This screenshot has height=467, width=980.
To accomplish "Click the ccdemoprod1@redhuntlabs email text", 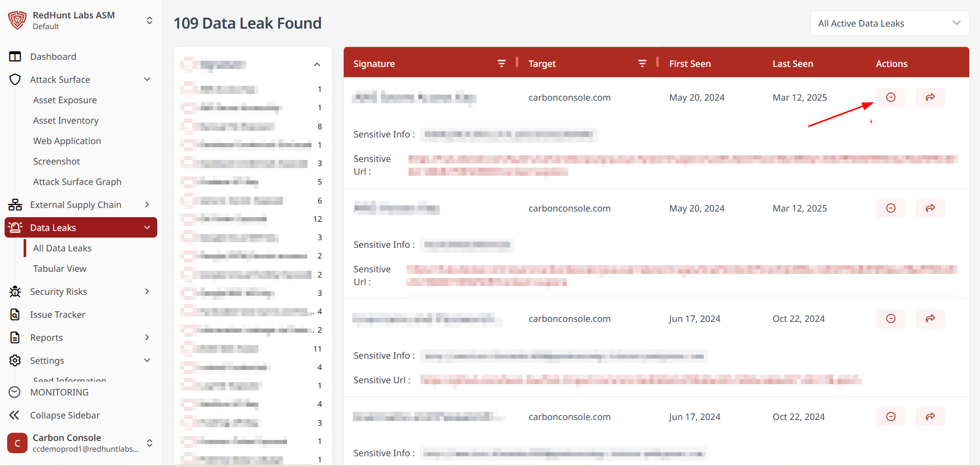I will 86,449.
